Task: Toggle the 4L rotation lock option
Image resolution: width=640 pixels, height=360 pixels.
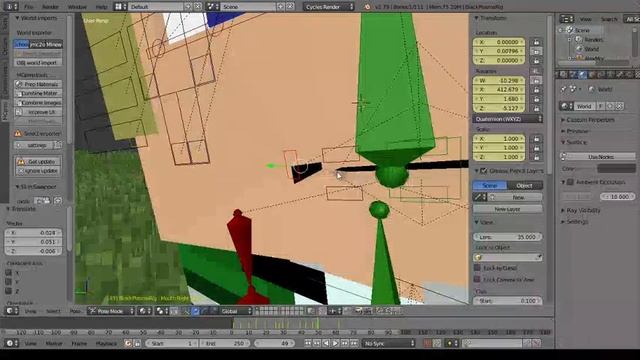Action: point(536,71)
